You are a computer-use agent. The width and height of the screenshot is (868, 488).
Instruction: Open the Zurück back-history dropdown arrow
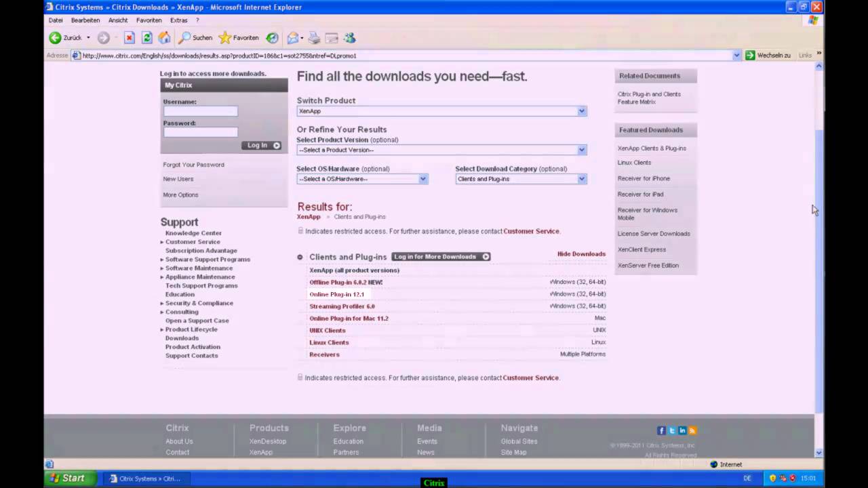coord(88,38)
